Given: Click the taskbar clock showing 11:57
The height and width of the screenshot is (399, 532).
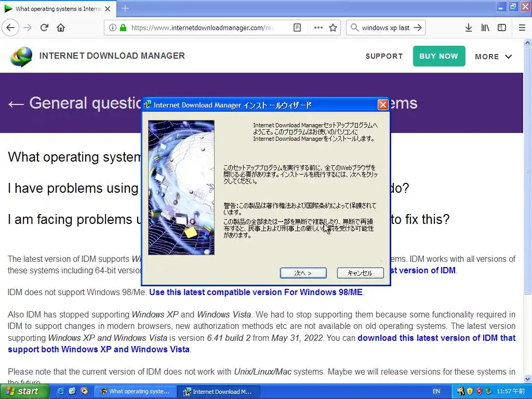Looking at the screenshot, I should 511,391.
